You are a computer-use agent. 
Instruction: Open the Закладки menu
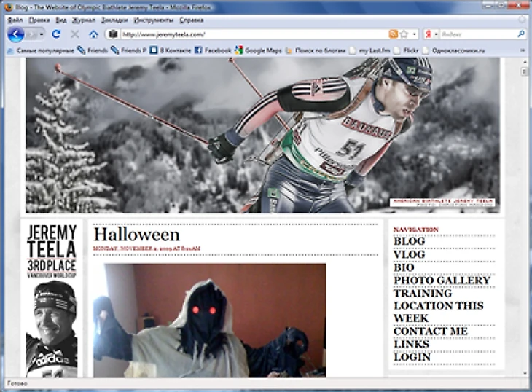click(114, 20)
